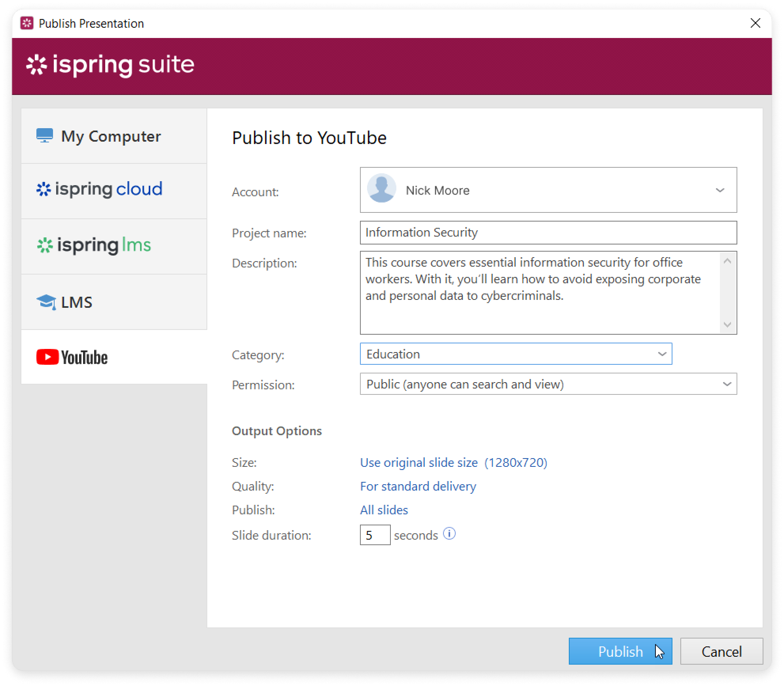Viewport: 784px width, 686px height.
Task: Expand the Account dropdown
Action: (x=720, y=190)
